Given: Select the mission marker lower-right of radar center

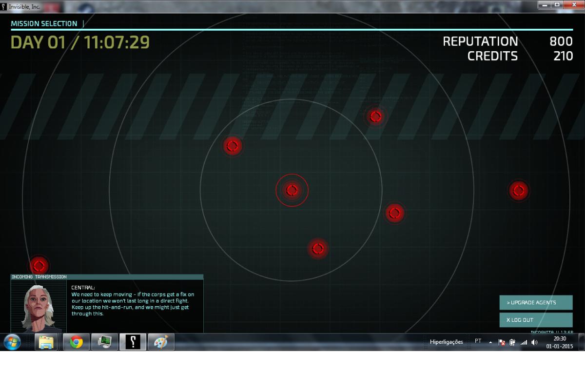Looking at the screenshot, I should pos(394,213).
